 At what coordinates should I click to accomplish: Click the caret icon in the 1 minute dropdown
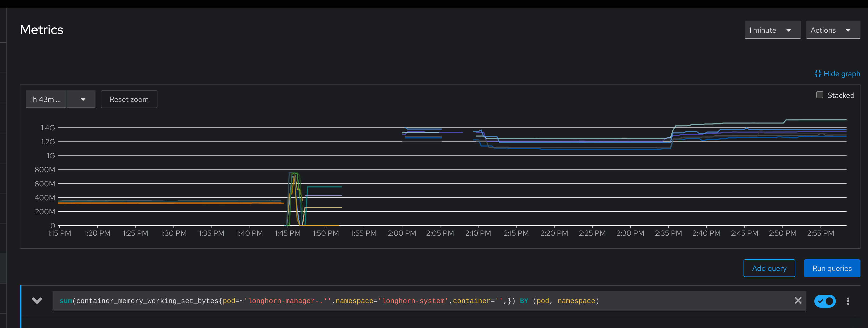[789, 30]
